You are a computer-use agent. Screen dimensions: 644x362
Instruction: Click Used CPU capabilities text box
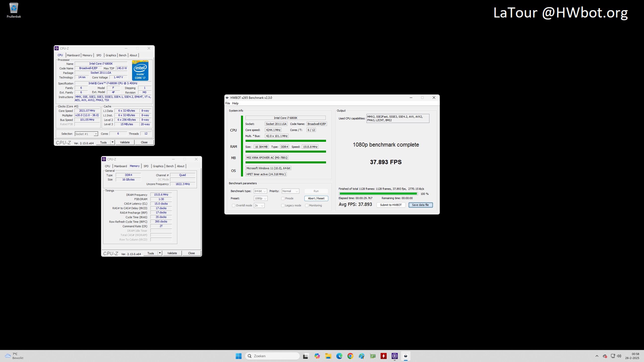(398, 118)
